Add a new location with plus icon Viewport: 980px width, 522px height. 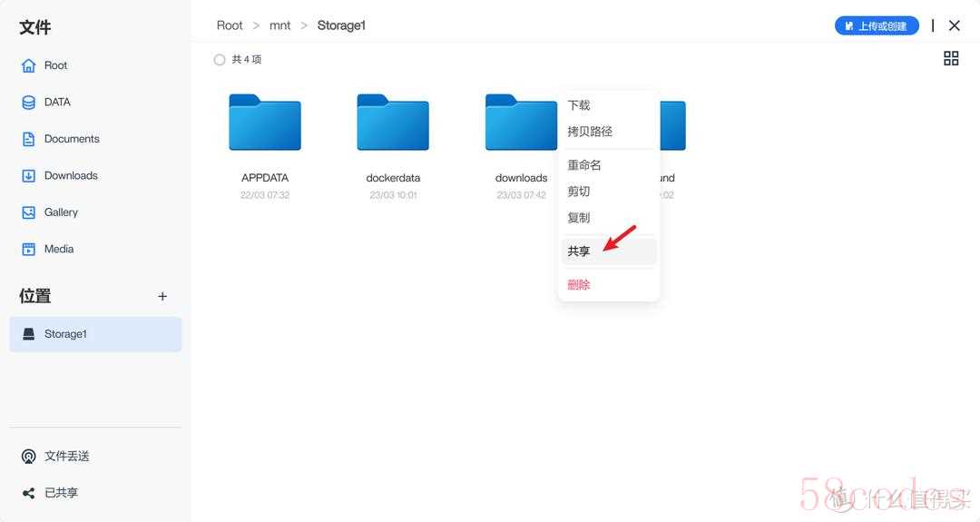pos(162,296)
